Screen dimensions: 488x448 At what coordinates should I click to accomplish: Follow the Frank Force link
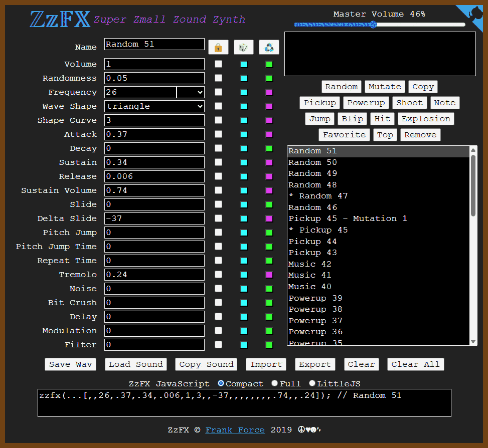coord(235,430)
